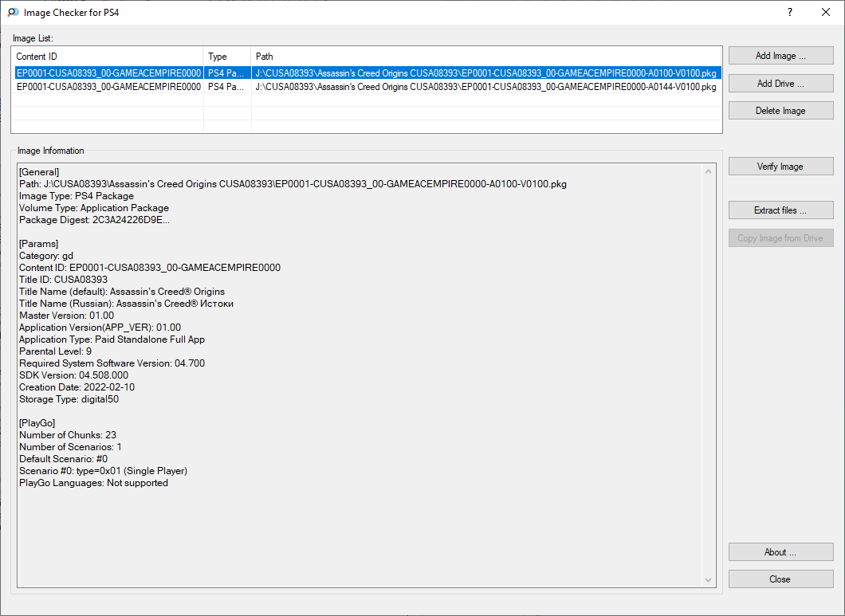Click the SDK Version: 04.508.000 line

[73, 375]
